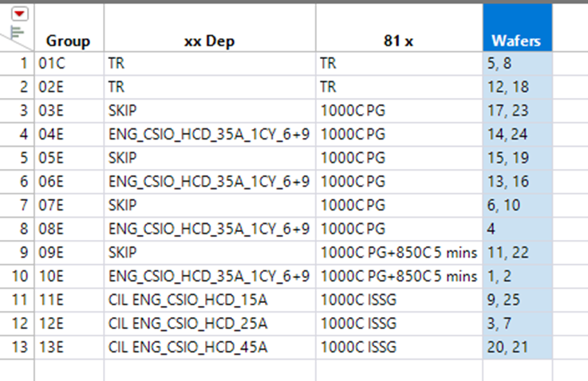Click the highlighted Wafers column header
The height and width of the screenshot is (381, 588).
pyautogui.click(x=516, y=41)
